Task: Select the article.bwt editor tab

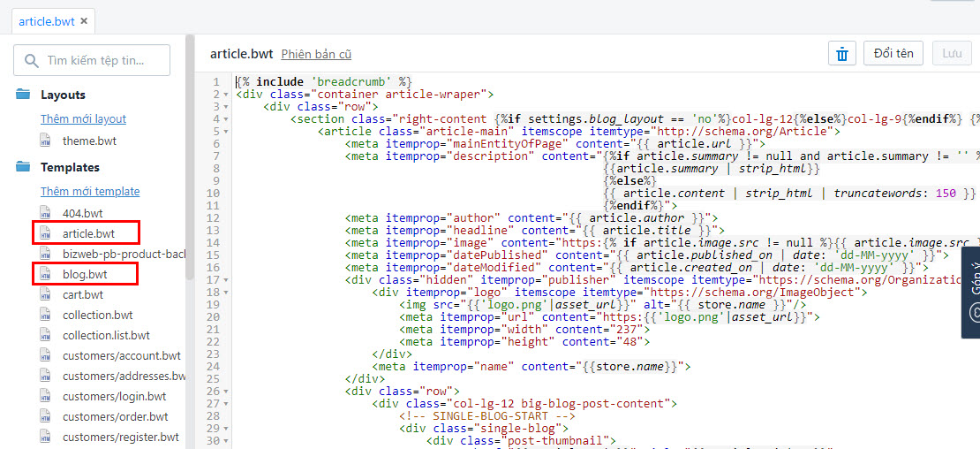Action: [46, 21]
